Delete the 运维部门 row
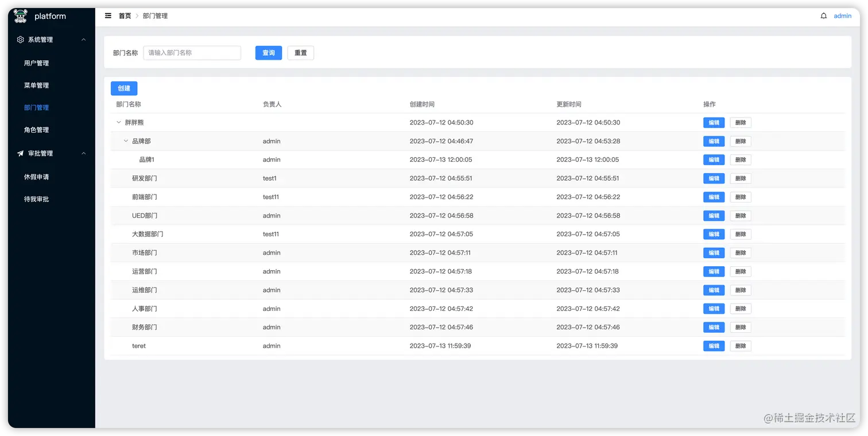This screenshot has height=436, width=868. pos(741,290)
